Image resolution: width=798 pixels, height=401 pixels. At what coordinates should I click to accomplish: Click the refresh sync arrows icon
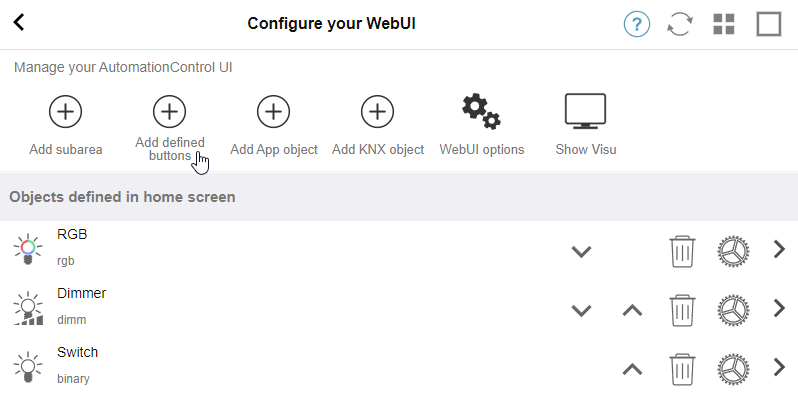680,24
